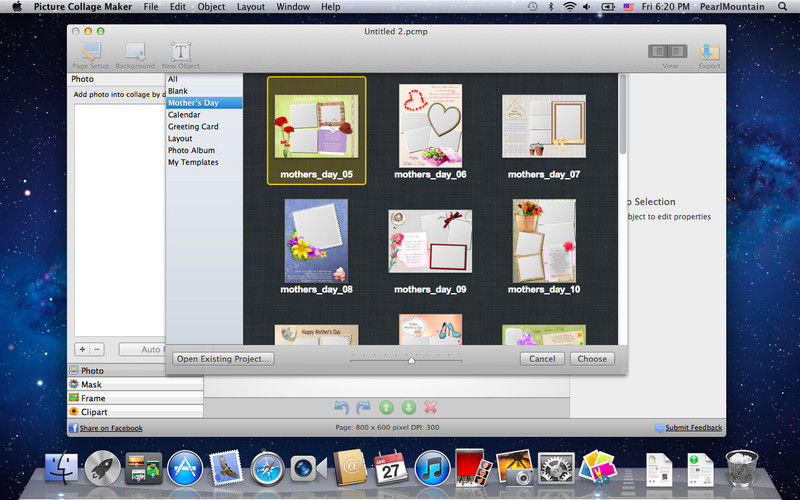Click the plus button under photo list
Image resolution: width=800 pixels, height=500 pixels.
tap(82, 349)
